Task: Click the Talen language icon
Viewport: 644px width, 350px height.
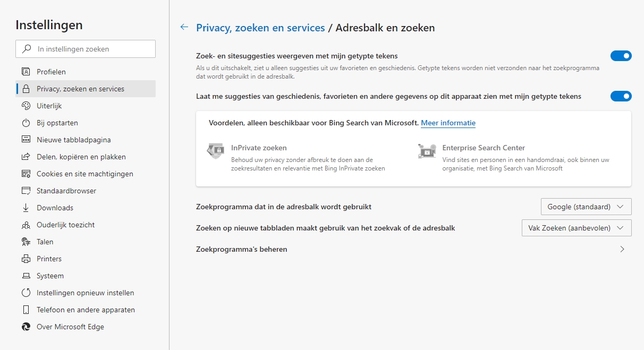Action: pyautogui.click(x=26, y=242)
